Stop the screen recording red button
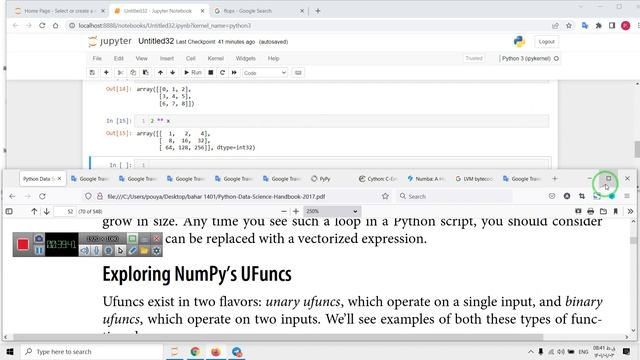This screenshot has width=640, height=360. coord(23,244)
